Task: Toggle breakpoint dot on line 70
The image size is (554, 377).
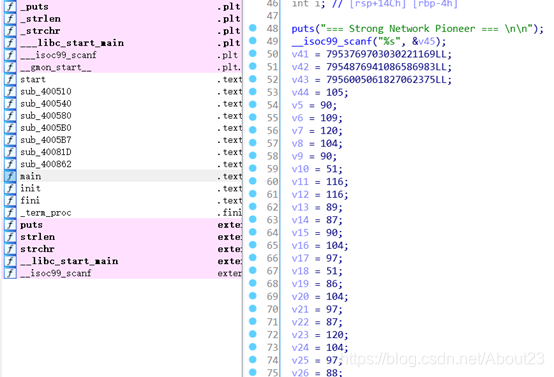Action: (253, 308)
